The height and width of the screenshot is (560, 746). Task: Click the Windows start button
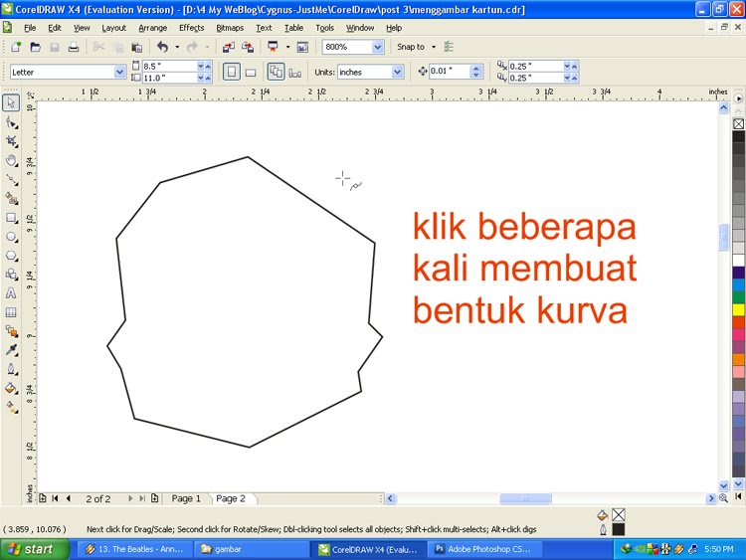(x=34, y=549)
